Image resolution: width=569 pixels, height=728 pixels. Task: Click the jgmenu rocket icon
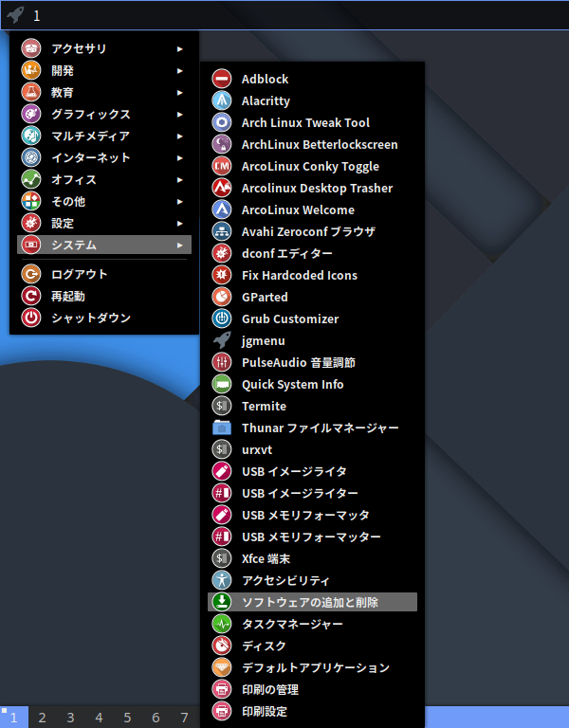pyautogui.click(x=222, y=340)
